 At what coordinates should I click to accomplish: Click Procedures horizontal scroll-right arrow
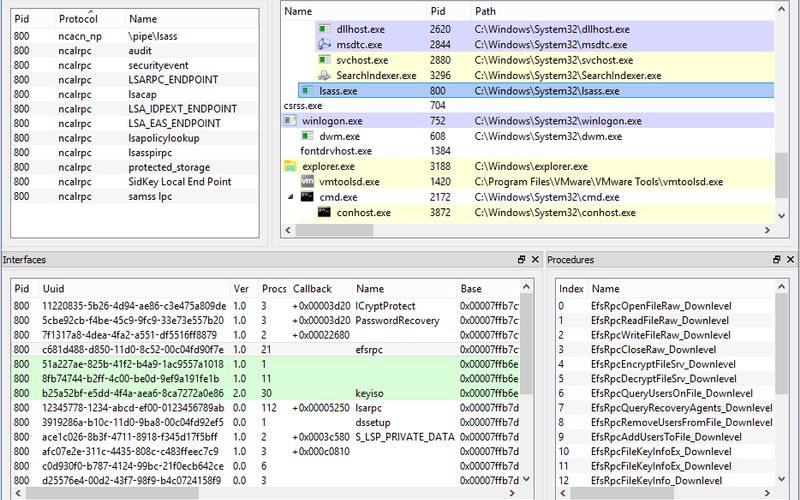(767, 493)
